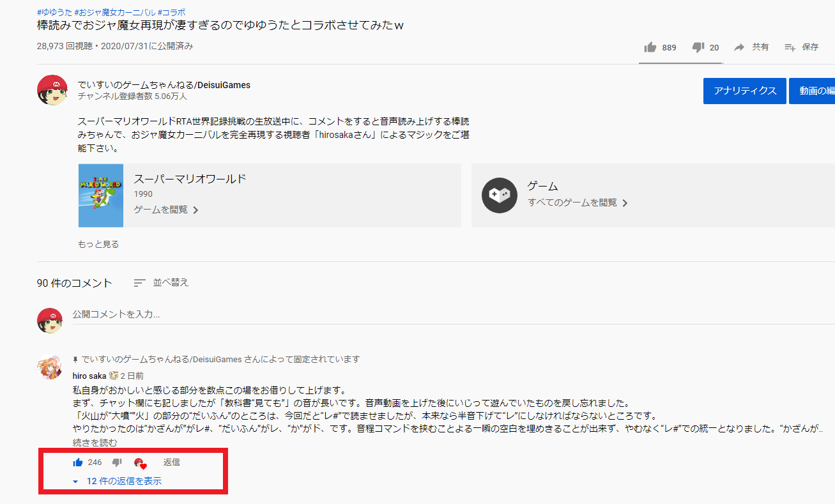Click the アナリティクス button
The image size is (835, 504).
pyautogui.click(x=745, y=91)
